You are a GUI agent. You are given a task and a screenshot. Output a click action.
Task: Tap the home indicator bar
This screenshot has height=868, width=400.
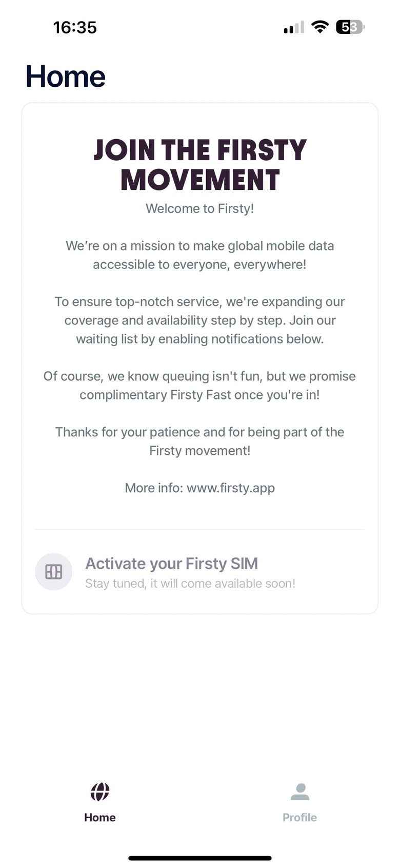tap(200, 858)
